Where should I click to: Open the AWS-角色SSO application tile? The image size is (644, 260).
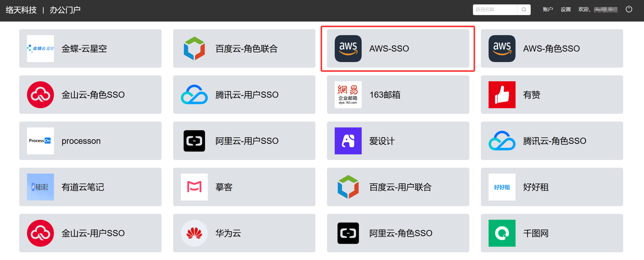coord(552,48)
